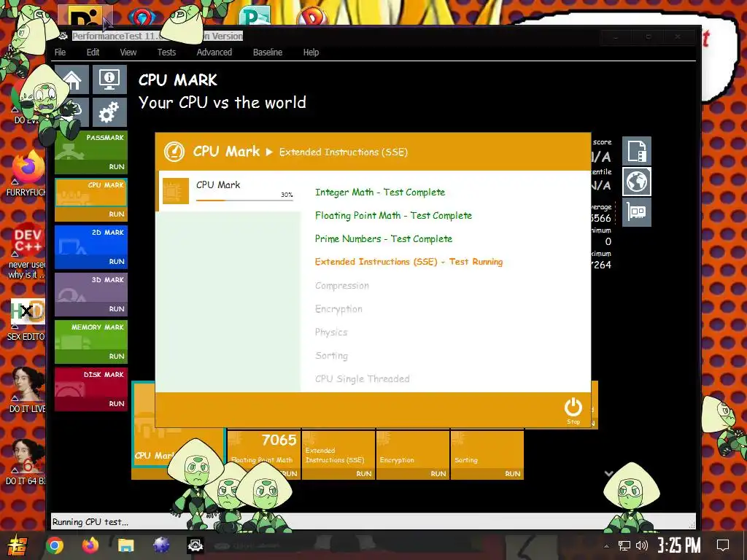Select the HxD desktop shortcut
747x560 pixels.
27,319
